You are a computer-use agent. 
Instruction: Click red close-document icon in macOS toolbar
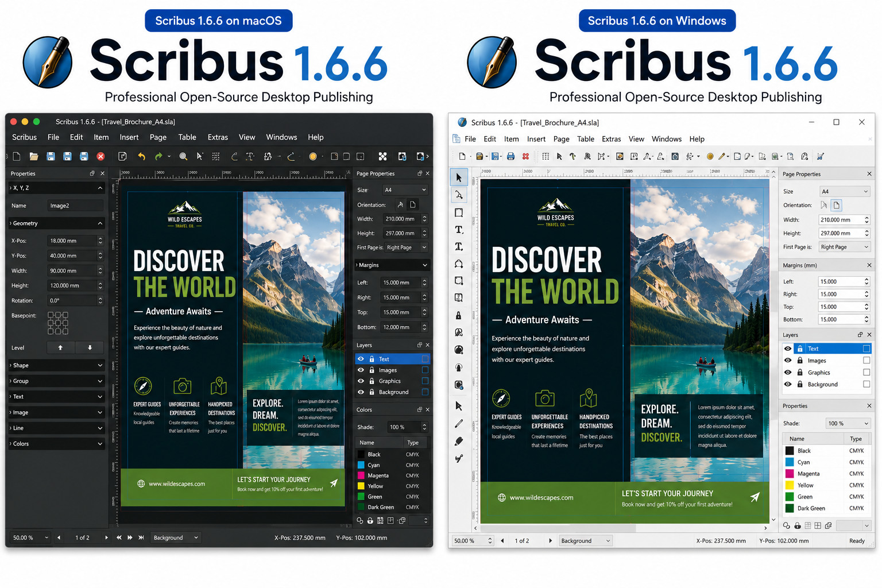click(x=101, y=156)
